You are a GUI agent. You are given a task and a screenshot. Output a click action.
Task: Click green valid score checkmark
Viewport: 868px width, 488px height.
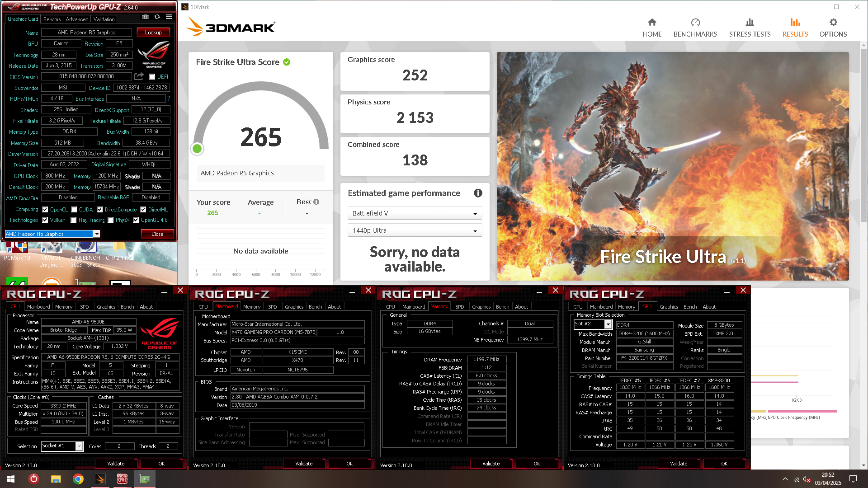(x=287, y=62)
